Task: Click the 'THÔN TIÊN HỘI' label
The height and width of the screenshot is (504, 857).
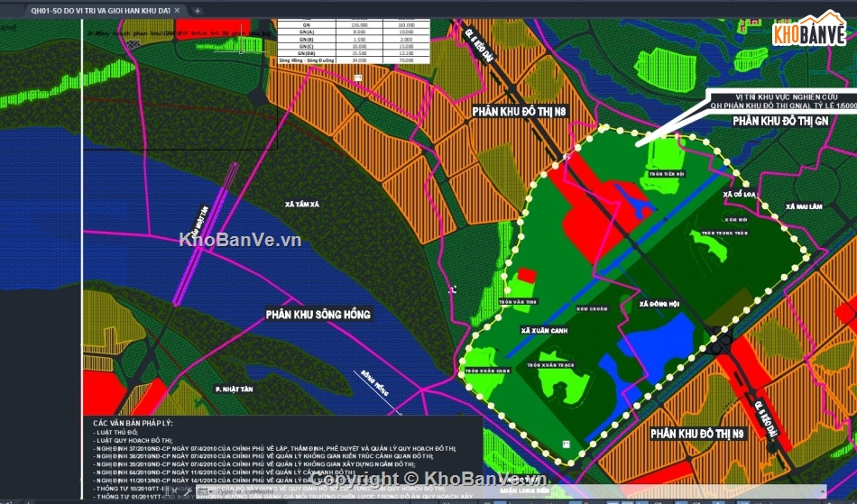Action: (x=667, y=174)
